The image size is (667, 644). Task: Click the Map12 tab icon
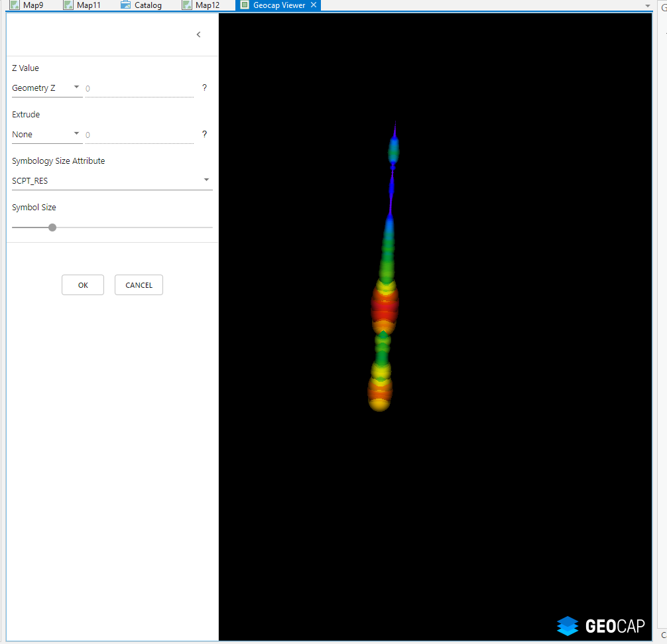(187, 5)
